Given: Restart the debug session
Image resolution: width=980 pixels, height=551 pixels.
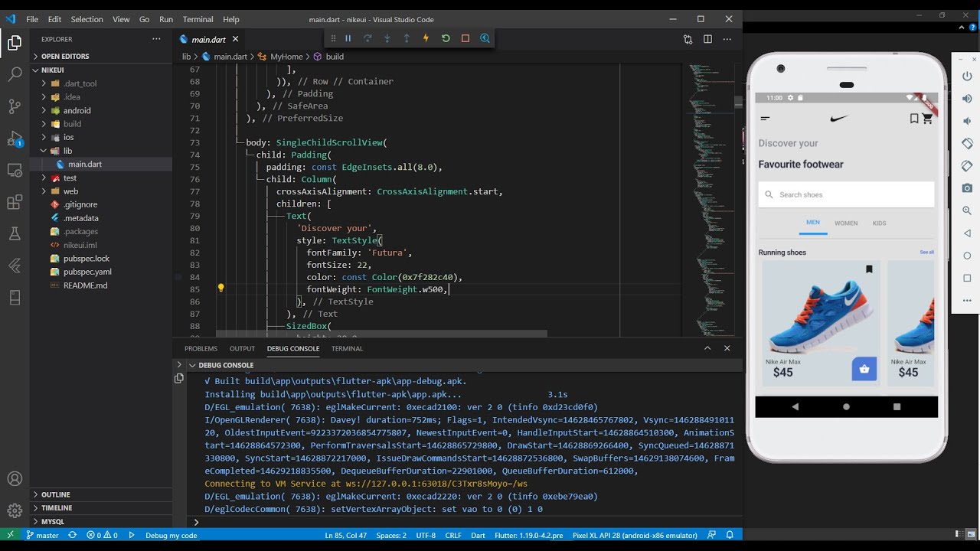Looking at the screenshot, I should (446, 38).
